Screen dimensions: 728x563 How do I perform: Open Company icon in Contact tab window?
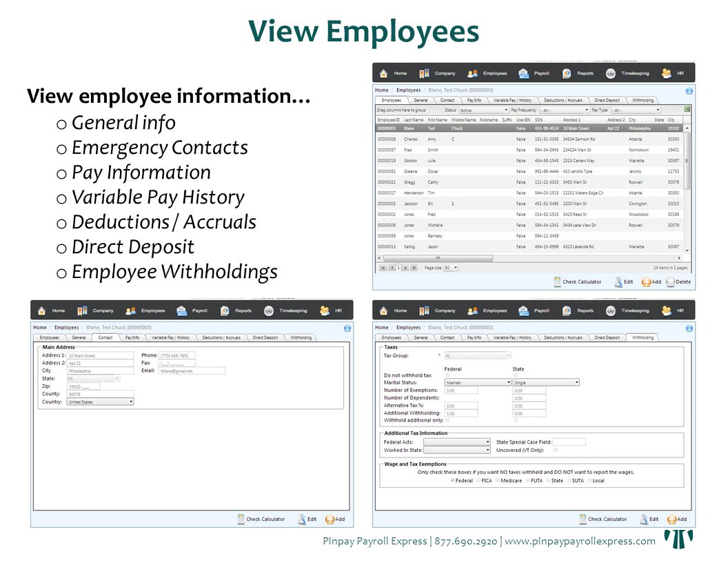click(x=82, y=310)
